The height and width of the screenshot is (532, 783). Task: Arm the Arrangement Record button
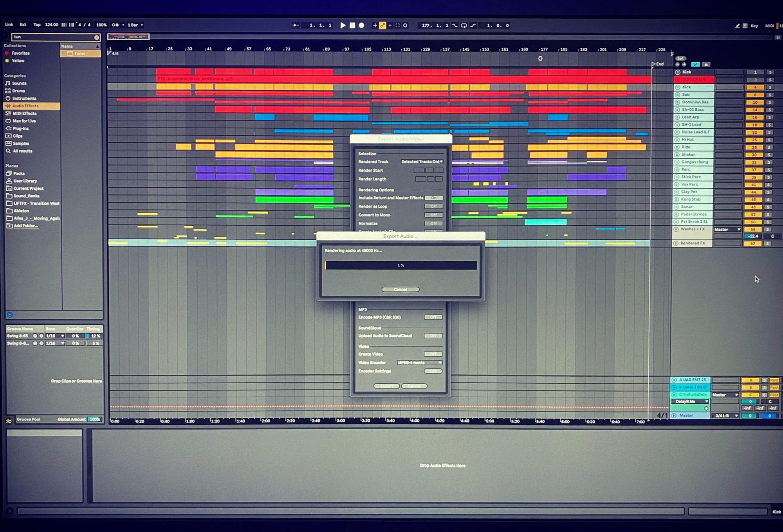point(362,25)
